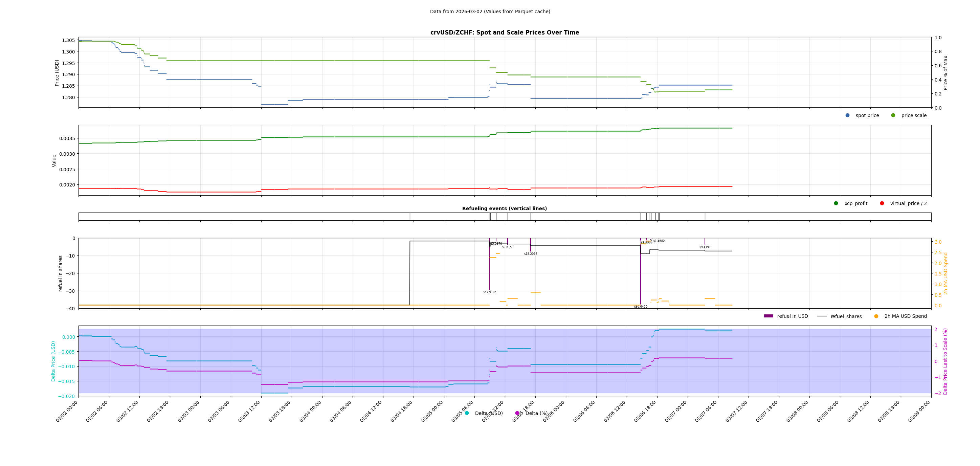
Task: Click the 'Data from 2026-03-02' header text
Action: (x=490, y=12)
